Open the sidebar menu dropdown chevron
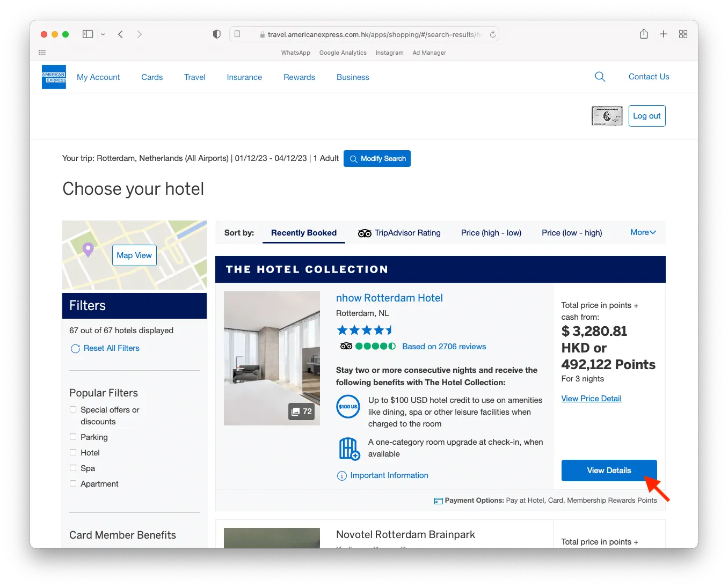The image size is (728, 588). pyautogui.click(x=103, y=34)
